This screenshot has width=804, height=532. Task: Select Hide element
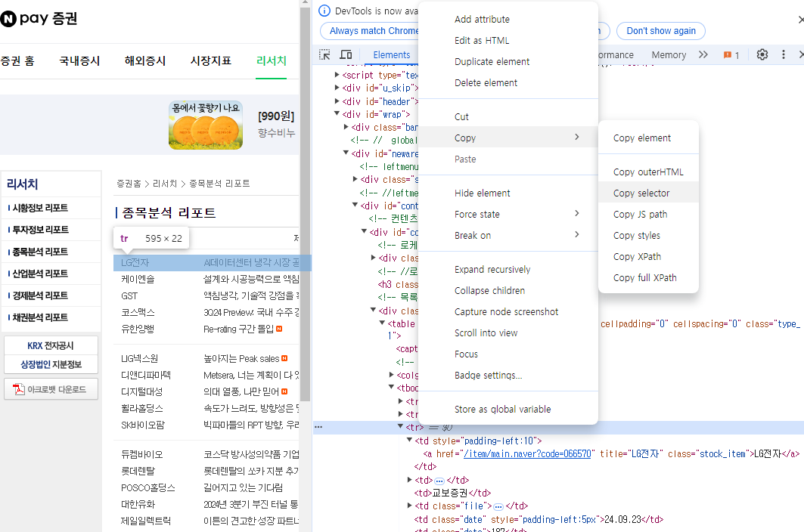coord(508,193)
